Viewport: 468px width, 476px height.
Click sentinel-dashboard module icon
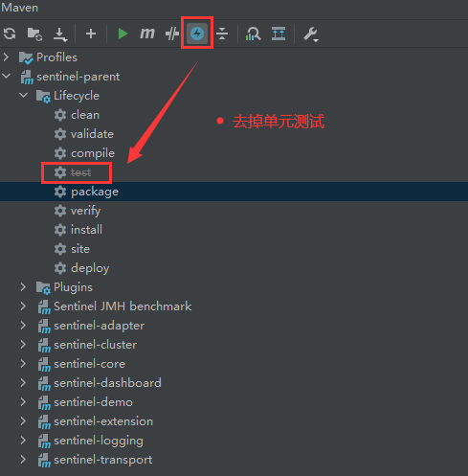coord(44,384)
